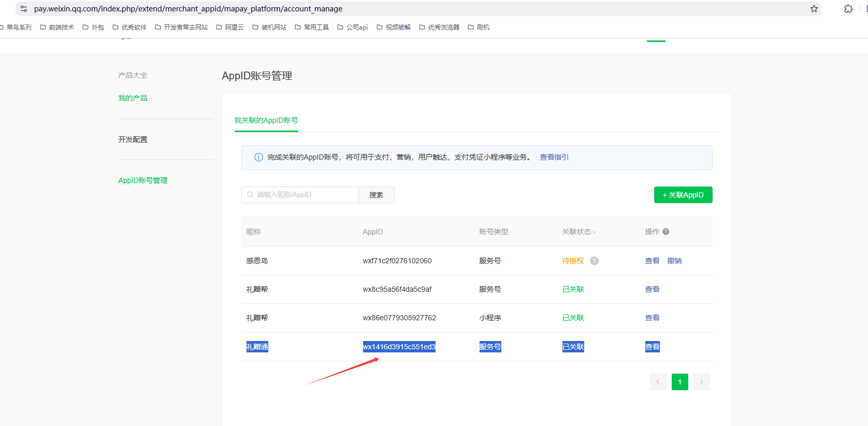Open the 刷机 bookmark folder
This screenshot has height=426, width=868.
479,27
